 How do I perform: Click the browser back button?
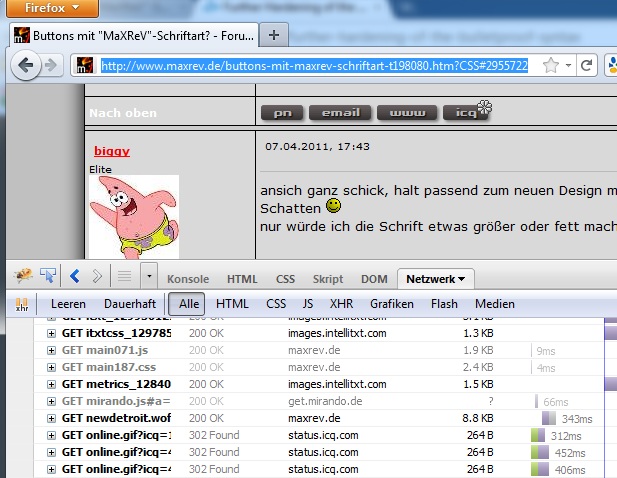[26, 66]
